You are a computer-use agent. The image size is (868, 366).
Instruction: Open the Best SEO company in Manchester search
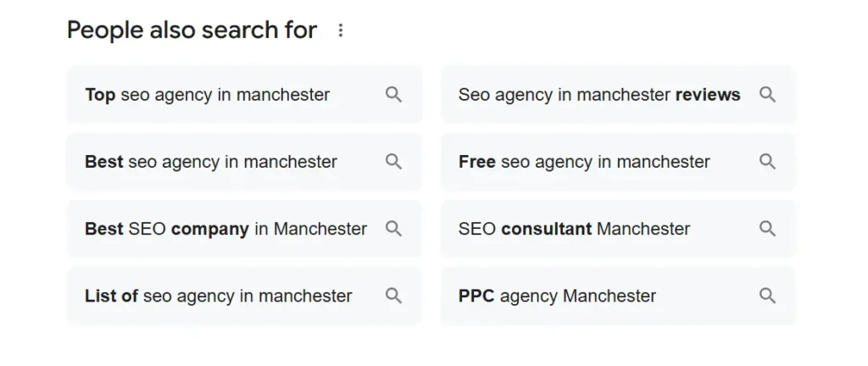[244, 229]
